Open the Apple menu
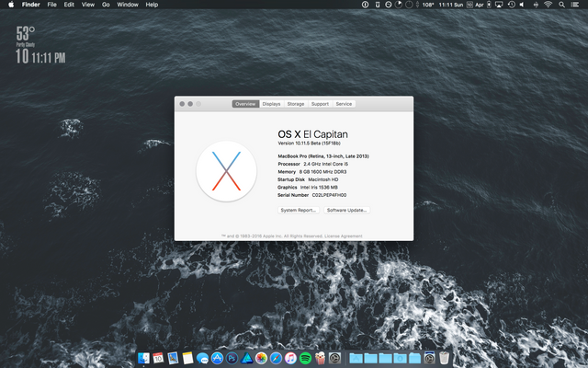The width and height of the screenshot is (588, 368). (x=9, y=5)
